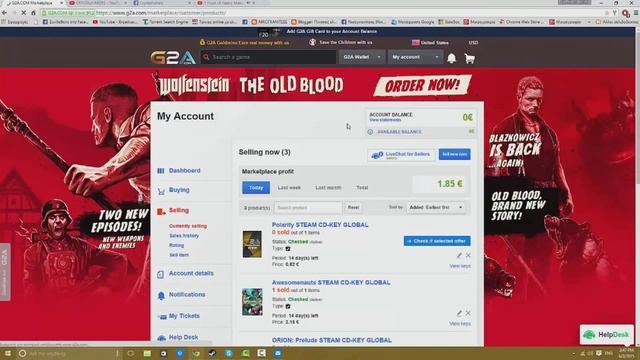Screen dimensions: 640x360
Task: Select the Today profit tab
Action: (x=256, y=188)
